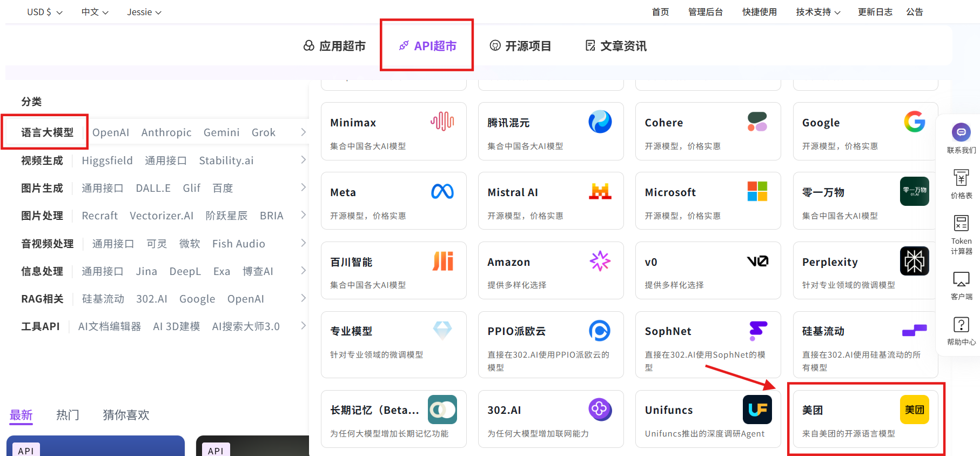The width and height of the screenshot is (980, 456).
Task: Click the v0 logo icon
Action: pyautogui.click(x=757, y=261)
